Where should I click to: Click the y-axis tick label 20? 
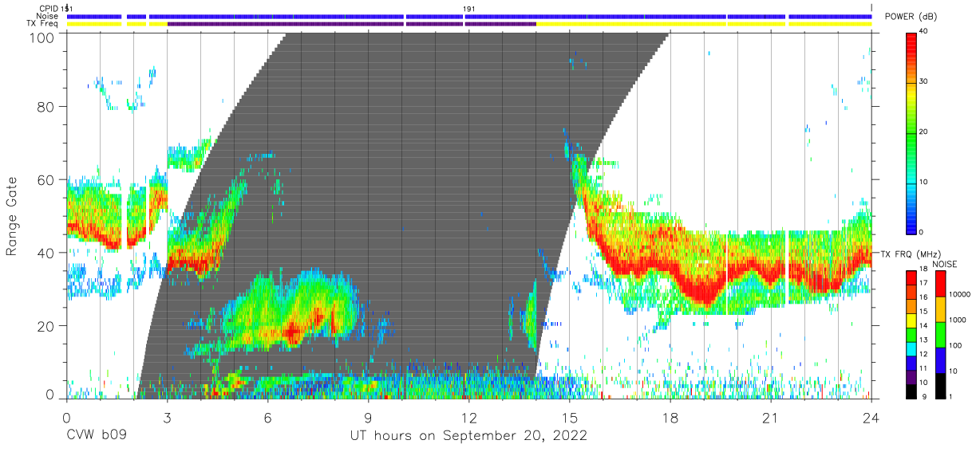[x=45, y=326]
